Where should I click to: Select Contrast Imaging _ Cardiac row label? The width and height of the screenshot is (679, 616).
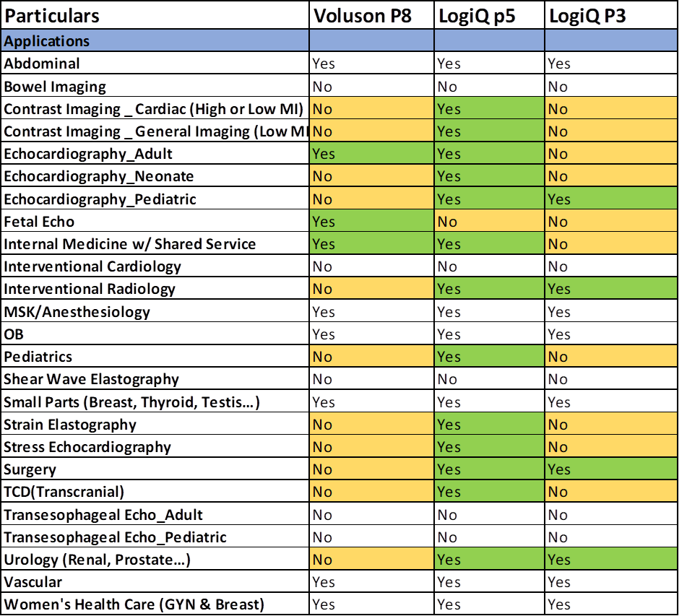(x=155, y=108)
